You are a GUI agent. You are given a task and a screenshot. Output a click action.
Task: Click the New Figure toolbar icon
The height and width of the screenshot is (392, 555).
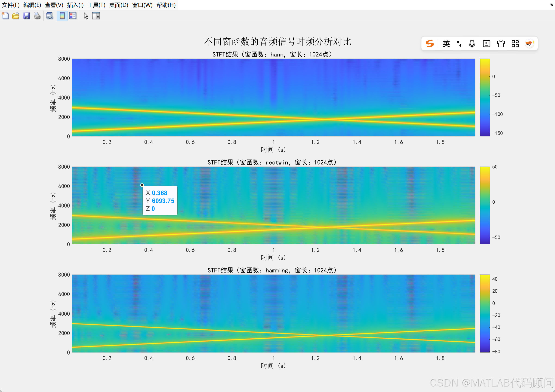pyautogui.click(x=5, y=16)
